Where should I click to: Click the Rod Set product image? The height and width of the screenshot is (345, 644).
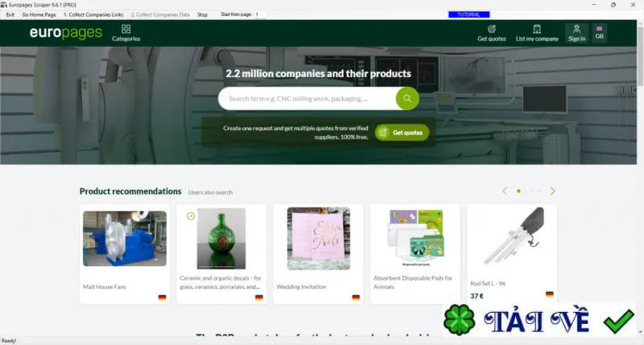(514, 236)
